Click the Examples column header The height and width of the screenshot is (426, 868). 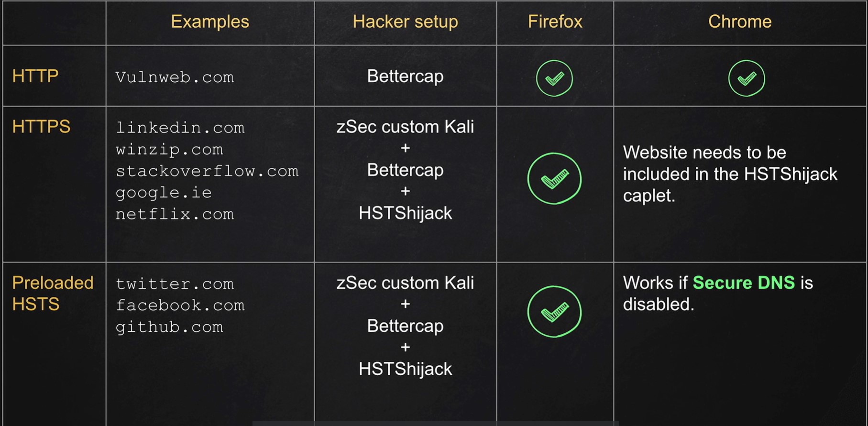pos(210,22)
